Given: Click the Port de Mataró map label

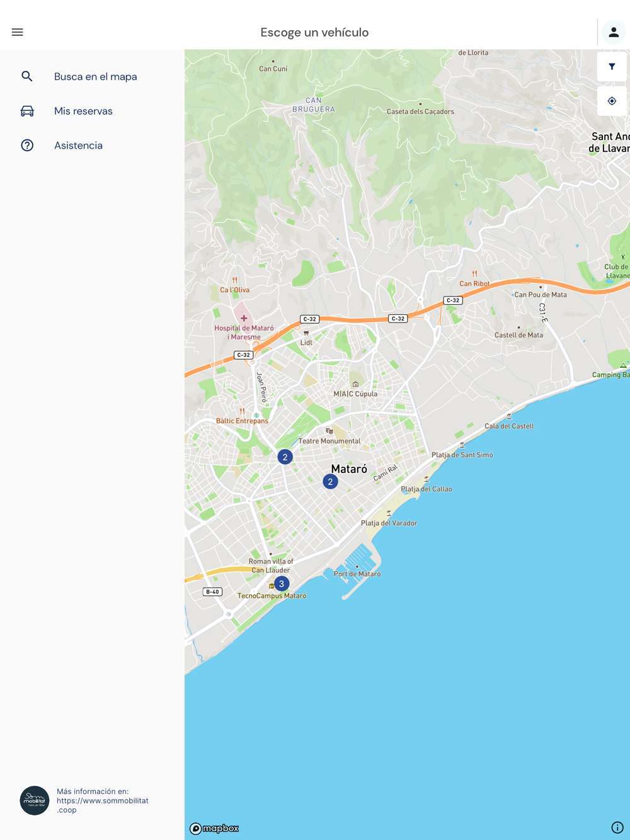Looking at the screenshot, I should click(x=357, y=574).
